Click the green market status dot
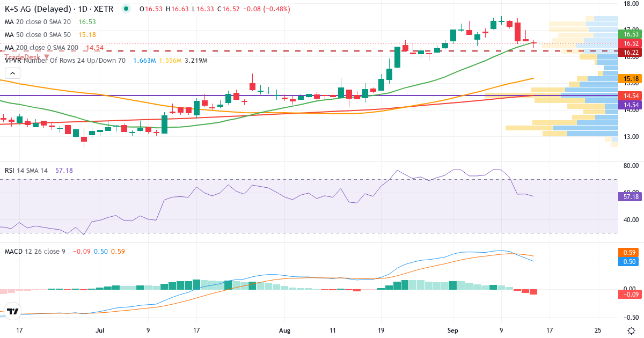 126,9
